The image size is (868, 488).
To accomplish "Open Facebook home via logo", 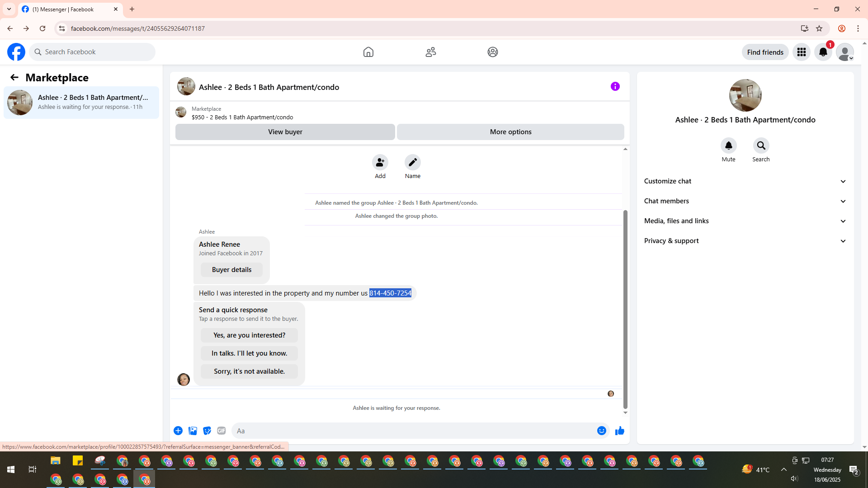I will (x=16, y=52).
